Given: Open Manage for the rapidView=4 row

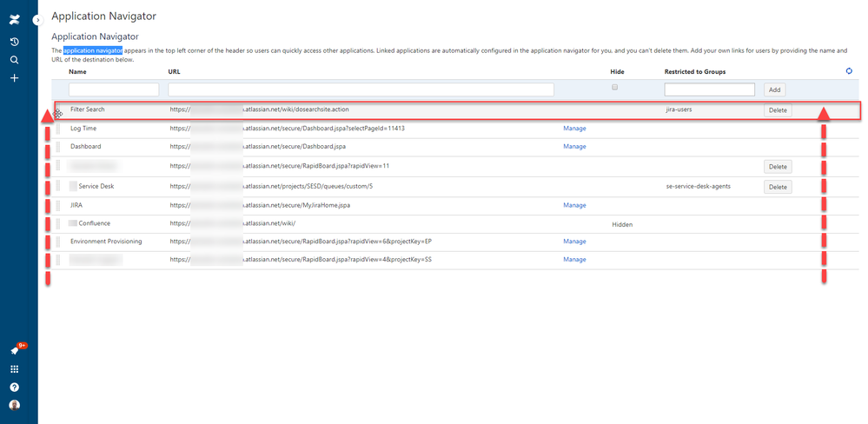Looking at the screenshot, I should point(574,259).
